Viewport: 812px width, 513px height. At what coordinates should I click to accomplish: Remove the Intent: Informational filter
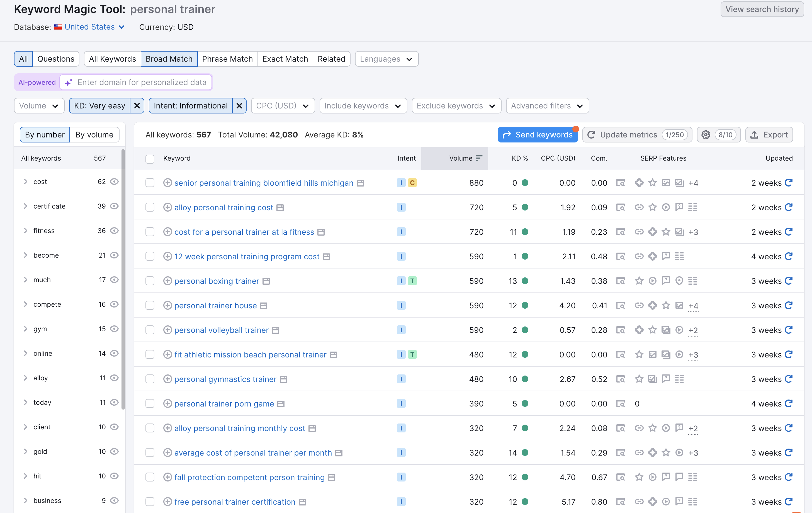(239, 106)
